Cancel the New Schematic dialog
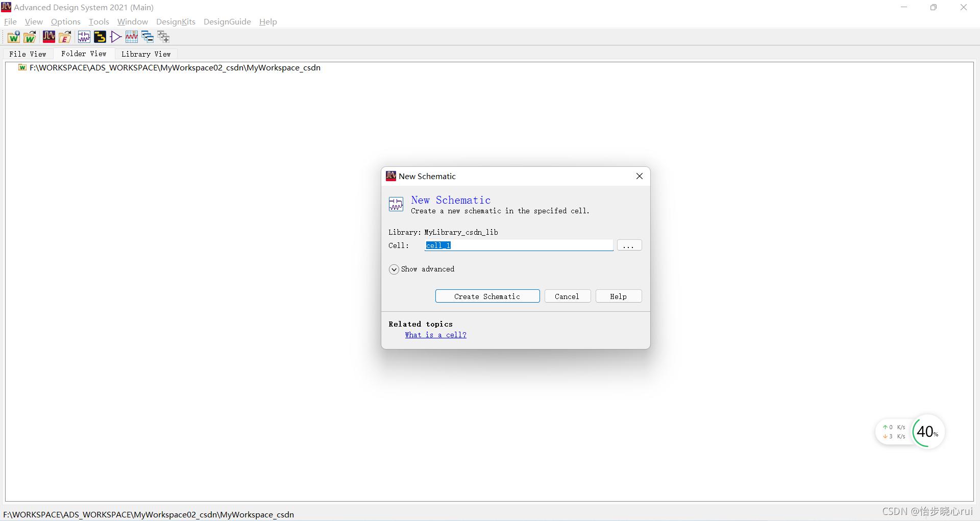 coord(567,296)
